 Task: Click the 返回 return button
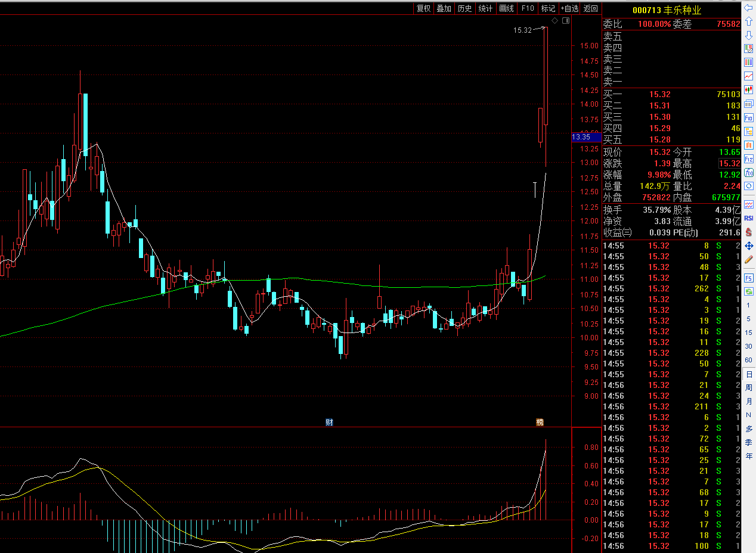(x=590, y=8)
